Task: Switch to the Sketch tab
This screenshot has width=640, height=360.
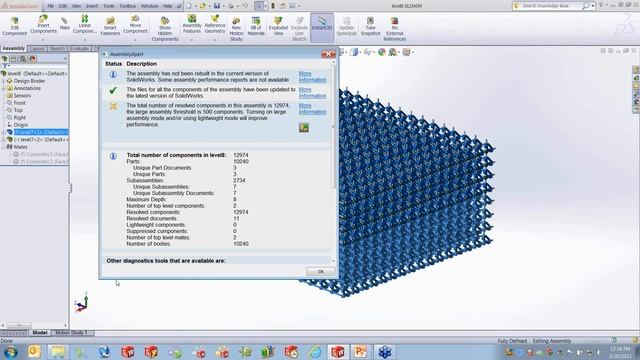Action: [x=57, y=49]
